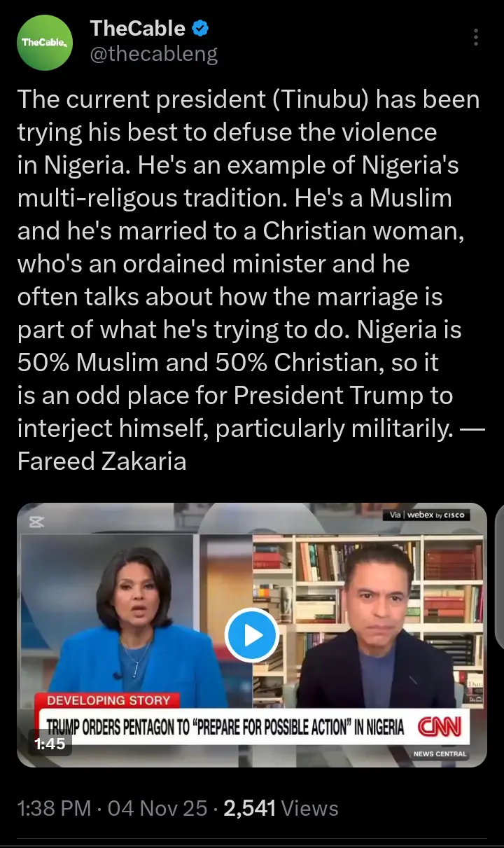The width and height of the screenshot is (504, 848).
Task: Open TheCable display name profile
Action: pyautogui.click(x=138, y=29)
